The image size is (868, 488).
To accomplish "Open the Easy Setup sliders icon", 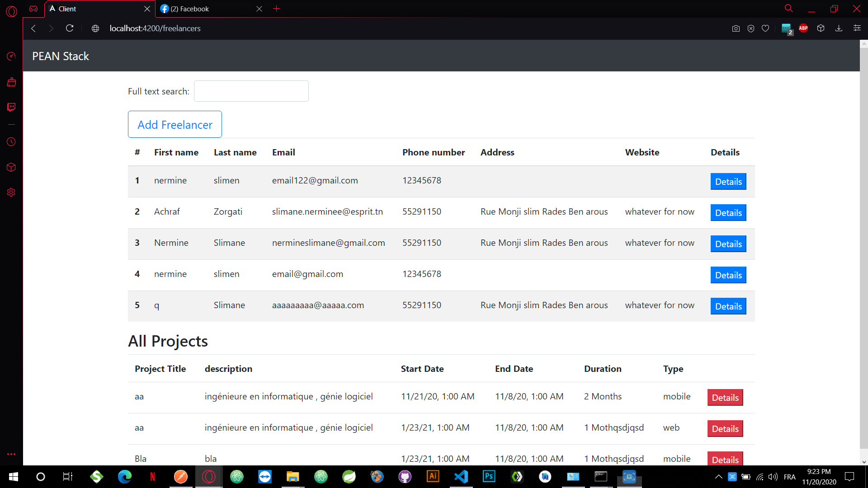I will point(857,28).
